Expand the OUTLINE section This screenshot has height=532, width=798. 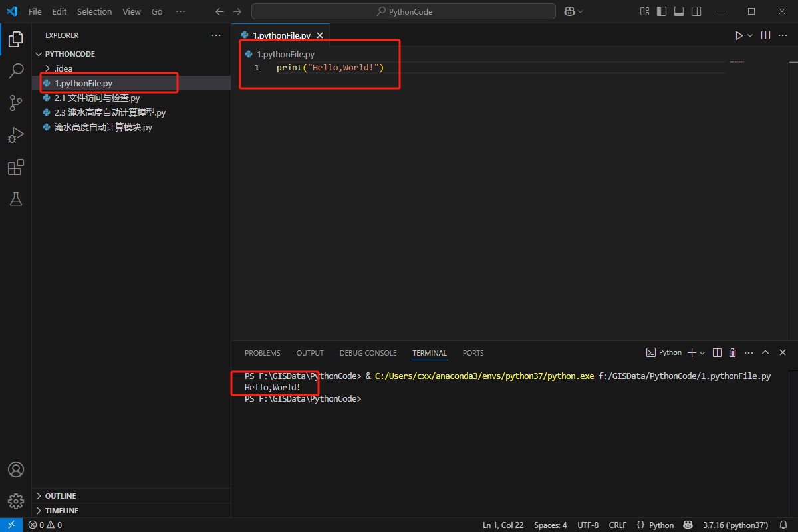(60, 496)
